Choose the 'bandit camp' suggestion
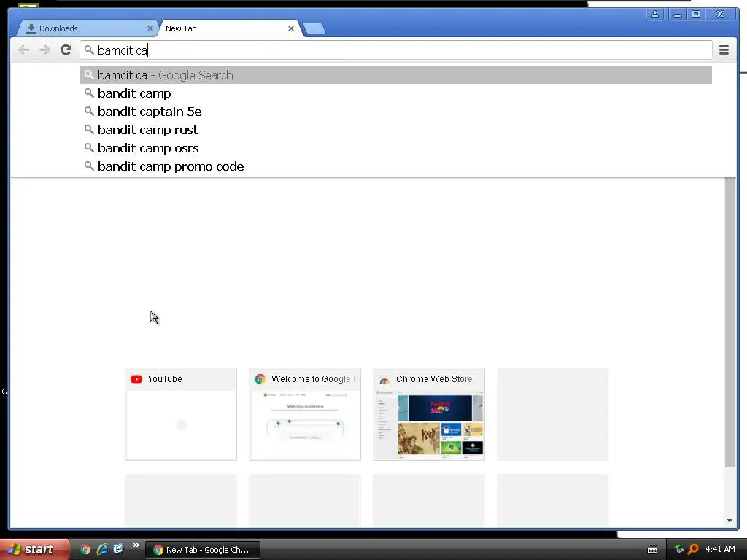 (396, 93)
